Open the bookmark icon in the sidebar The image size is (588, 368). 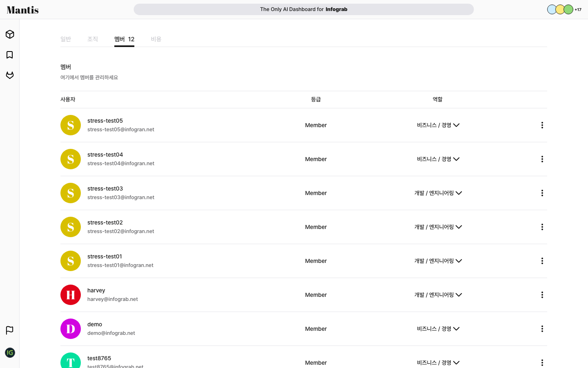[x=10, y=55]
